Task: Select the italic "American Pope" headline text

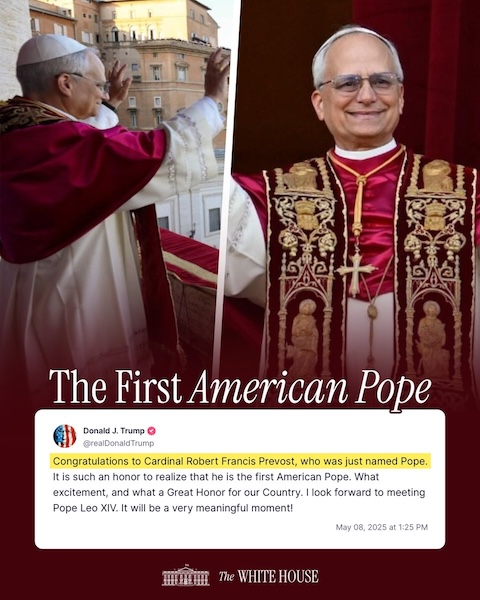Action: 309,388
